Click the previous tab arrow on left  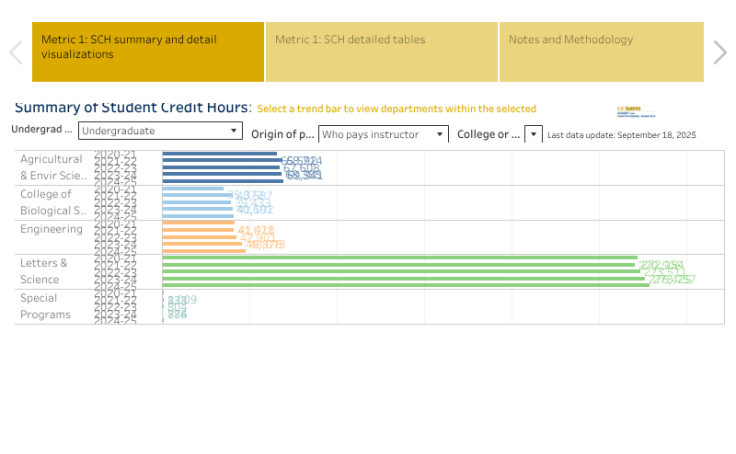click(x=15, y=52)
